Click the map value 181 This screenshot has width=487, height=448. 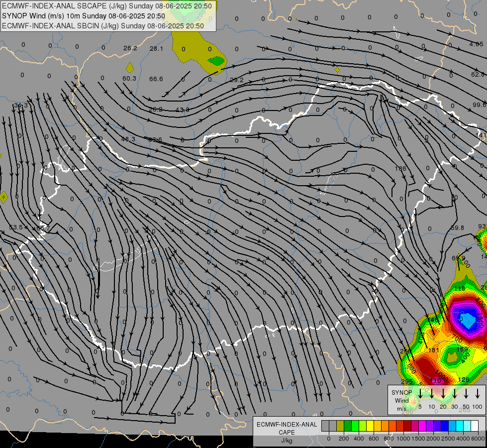(x=434, y=350)
